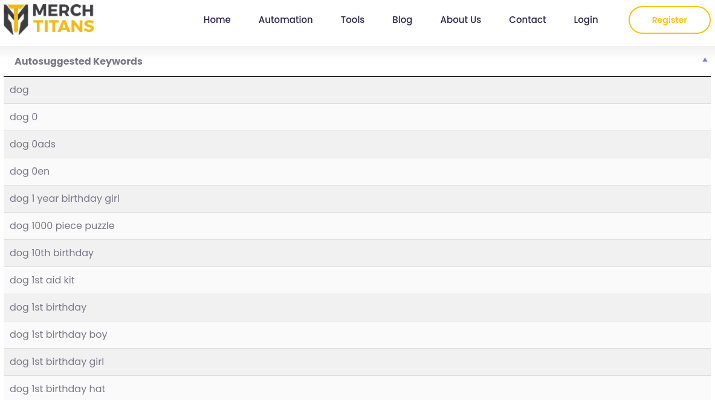Select the 'dog 10th birthday' row

coord(357,253)
